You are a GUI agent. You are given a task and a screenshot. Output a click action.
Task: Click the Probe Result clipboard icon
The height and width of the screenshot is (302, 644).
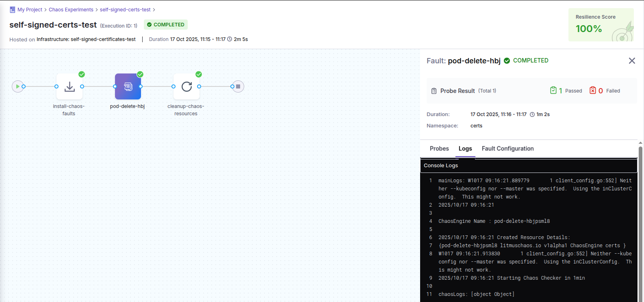(x=434, y=91)
